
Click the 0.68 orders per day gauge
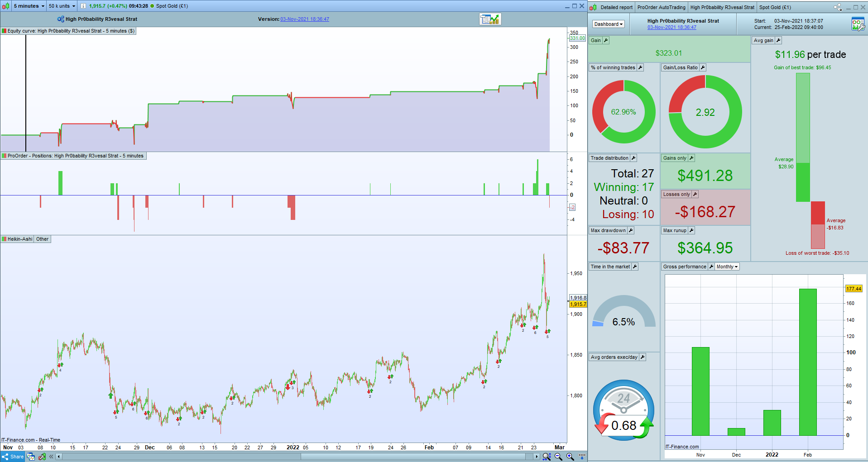623,410
